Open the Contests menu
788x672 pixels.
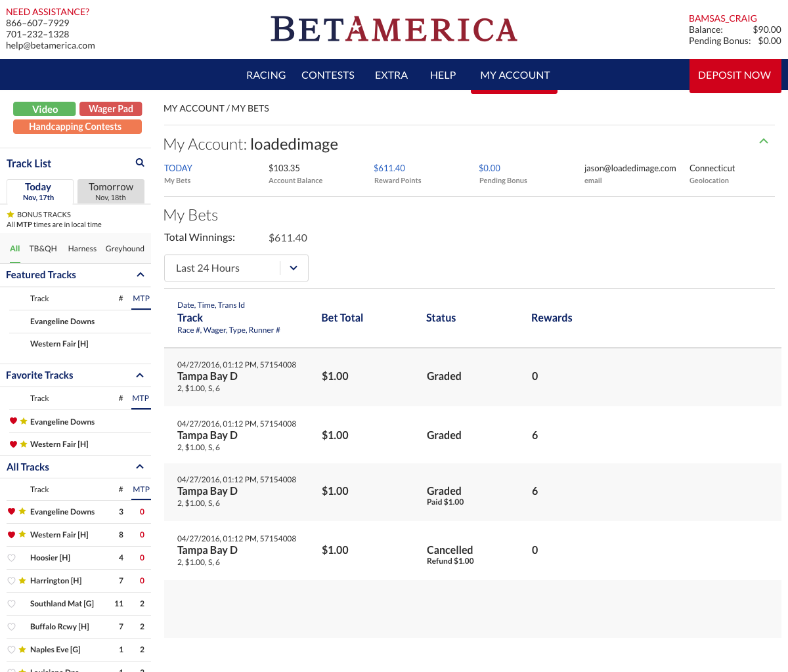(x=328, y=75)
